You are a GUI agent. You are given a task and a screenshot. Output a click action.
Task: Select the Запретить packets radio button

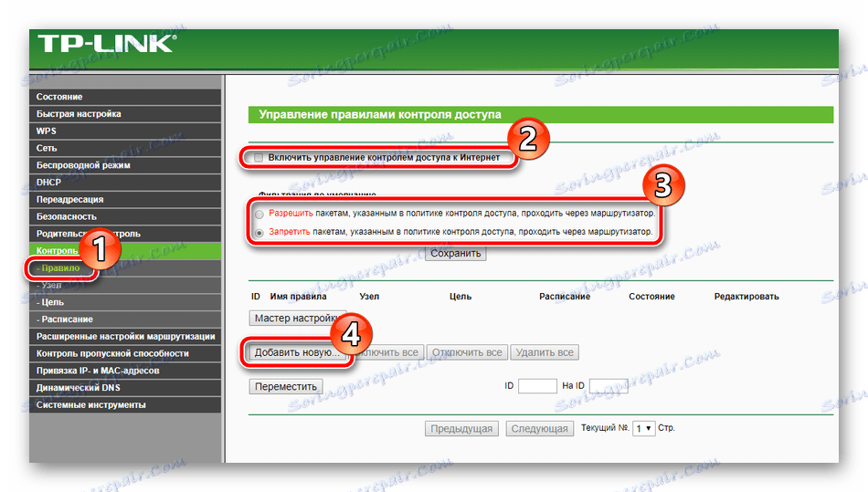point(259,233)
